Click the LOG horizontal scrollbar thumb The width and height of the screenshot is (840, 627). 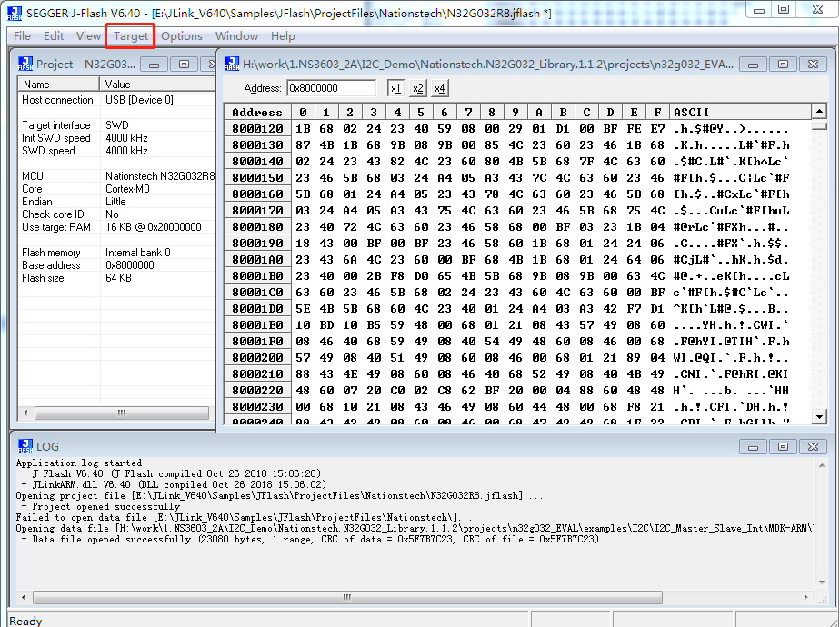[347, 596]
